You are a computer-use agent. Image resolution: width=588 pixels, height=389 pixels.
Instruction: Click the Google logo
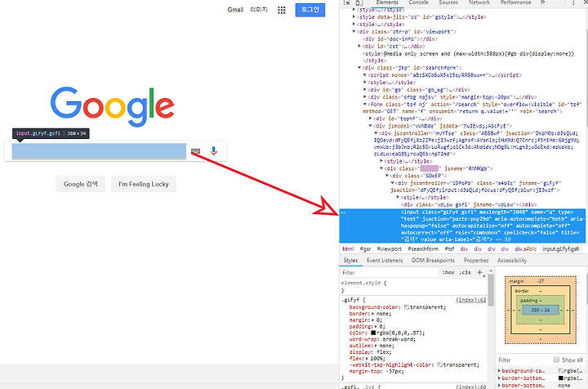pos(112,106)
